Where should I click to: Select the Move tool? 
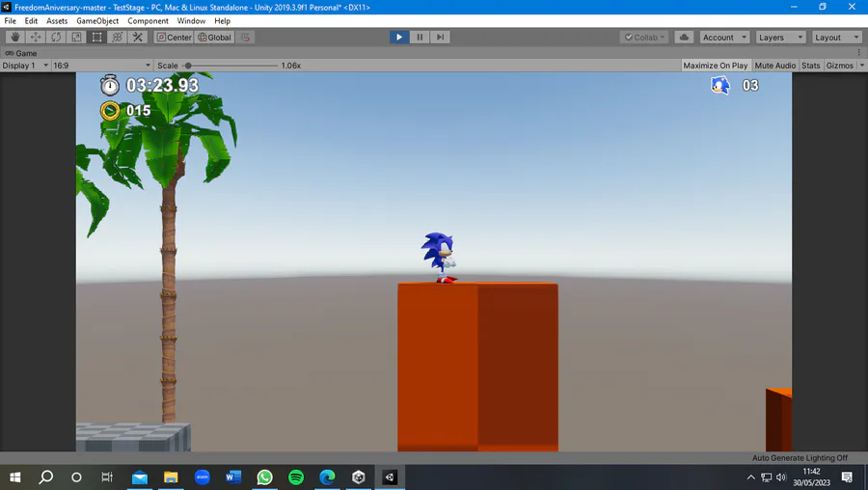36,37
